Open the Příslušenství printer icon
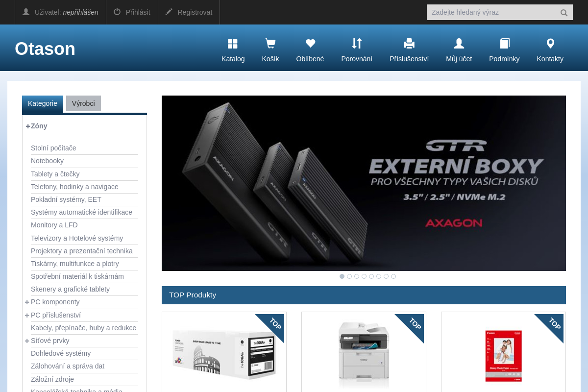Image resolution: width=588 pixels, height=392 pixels. pos(409,44)
